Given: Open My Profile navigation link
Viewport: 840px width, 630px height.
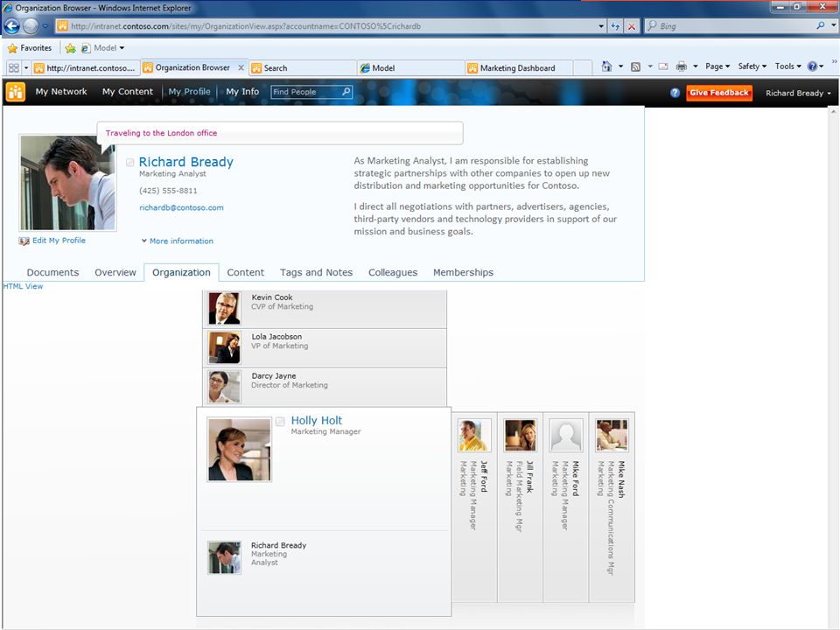Looking at the screenshot, I should coord(189,92).
